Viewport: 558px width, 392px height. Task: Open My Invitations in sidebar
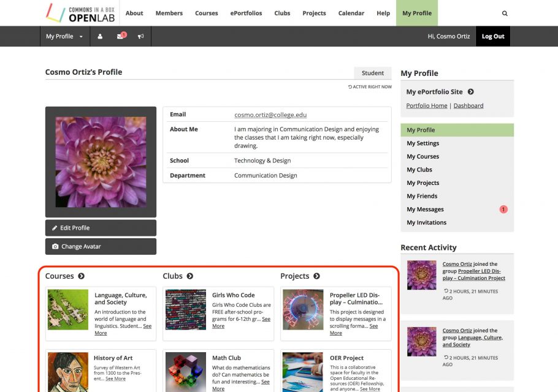457,222
